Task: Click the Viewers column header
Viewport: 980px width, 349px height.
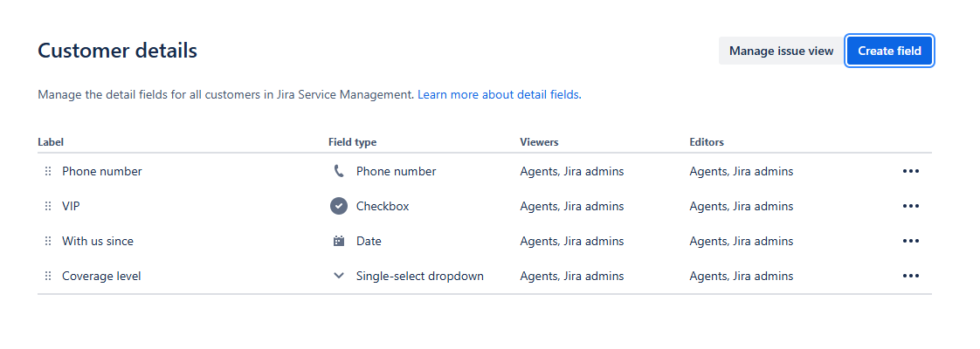Action: click(x=540, y=141)
